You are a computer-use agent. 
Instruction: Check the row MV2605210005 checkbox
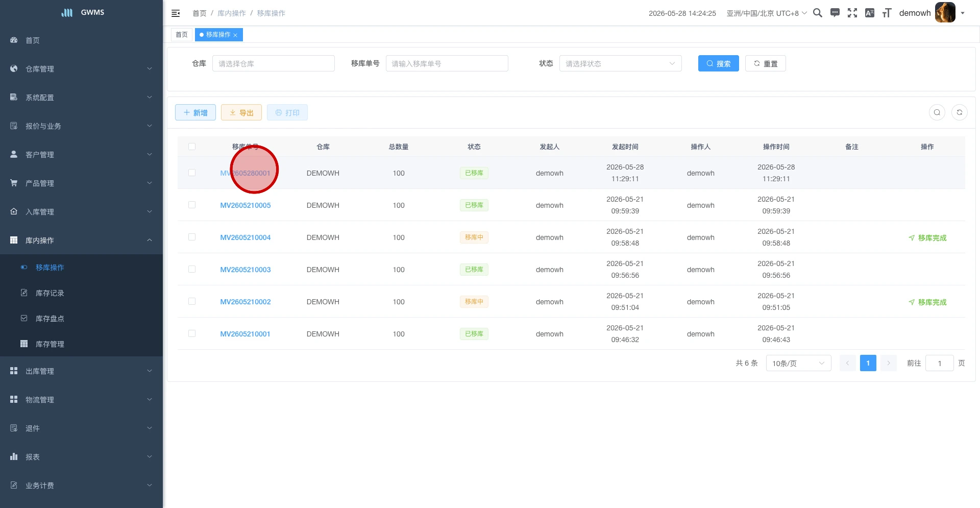[192, 205]
